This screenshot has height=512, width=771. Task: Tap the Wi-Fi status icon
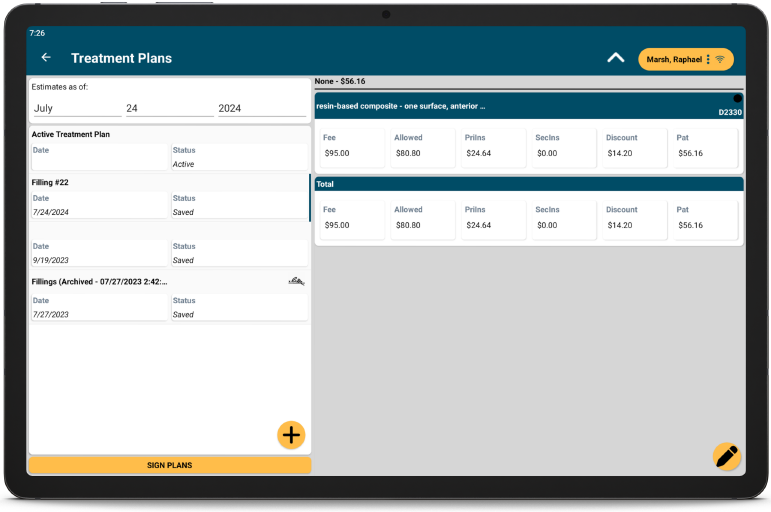(720, 60)
